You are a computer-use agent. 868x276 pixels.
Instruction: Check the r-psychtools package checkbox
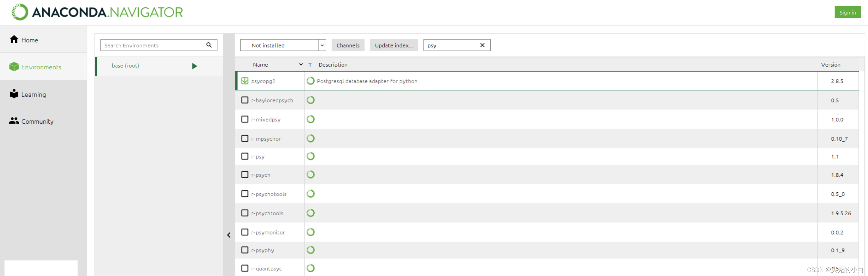(245, 213)
